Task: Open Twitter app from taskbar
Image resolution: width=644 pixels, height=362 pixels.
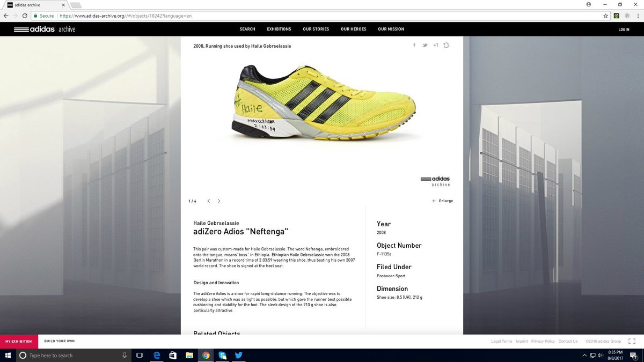Action: coord(238,355)
